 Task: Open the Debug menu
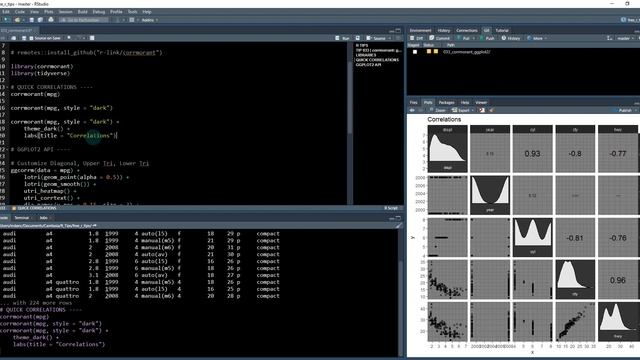[x=99, y=12]
